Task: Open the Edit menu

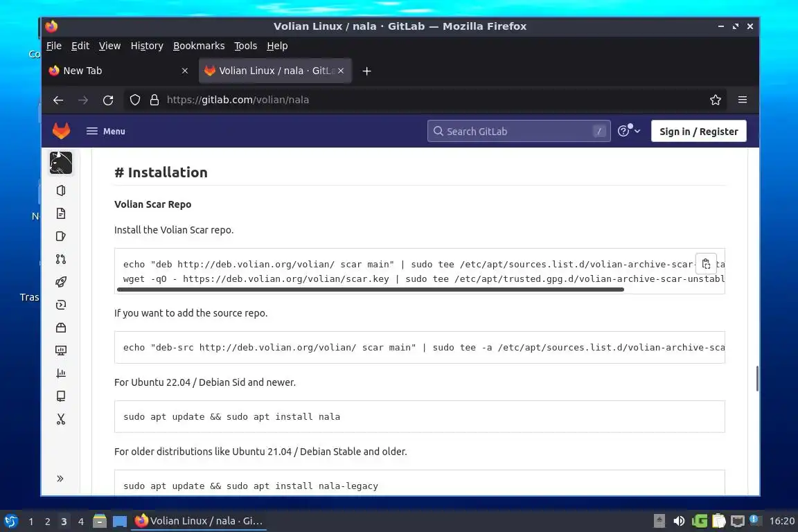Action: click(x=80, y=46)
